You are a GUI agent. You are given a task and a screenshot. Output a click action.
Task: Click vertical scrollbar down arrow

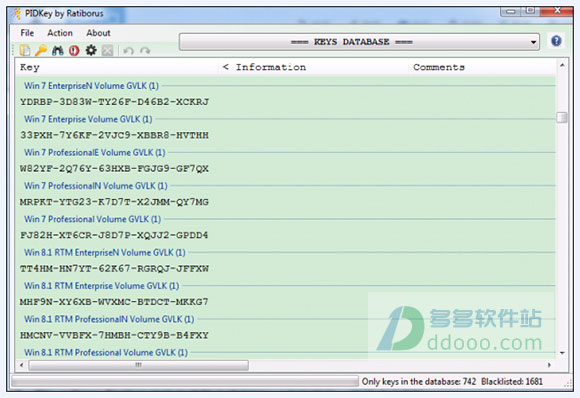(x=562, y=353)
